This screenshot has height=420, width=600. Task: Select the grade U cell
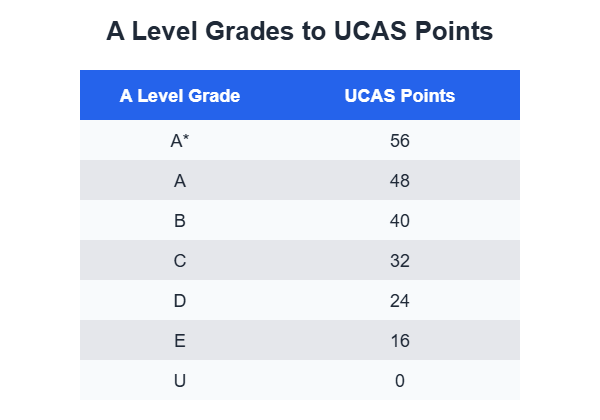point(180,381)
